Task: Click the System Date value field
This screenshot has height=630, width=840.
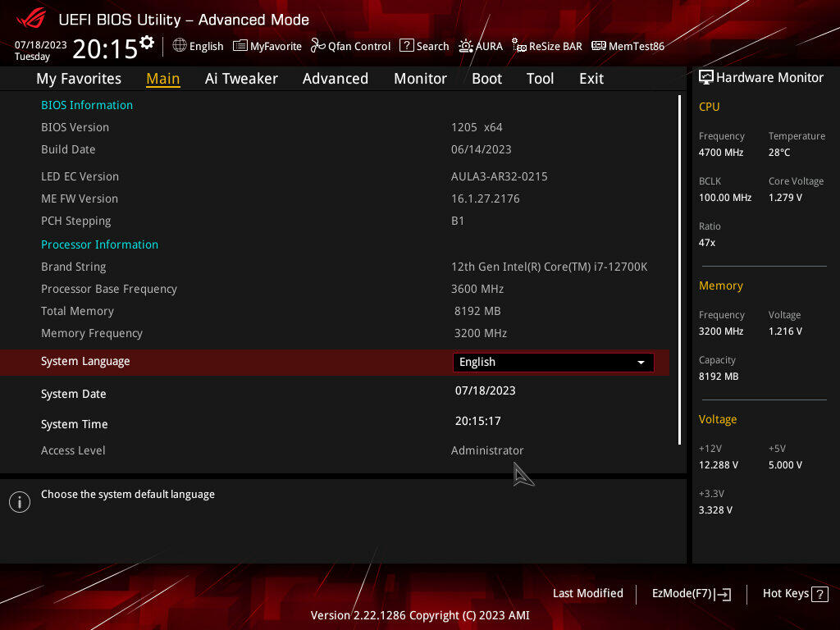Action: [x=486, y=391]
